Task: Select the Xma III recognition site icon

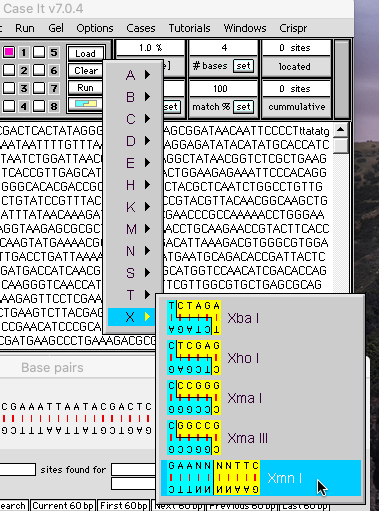Action: (x=194, y=438)
